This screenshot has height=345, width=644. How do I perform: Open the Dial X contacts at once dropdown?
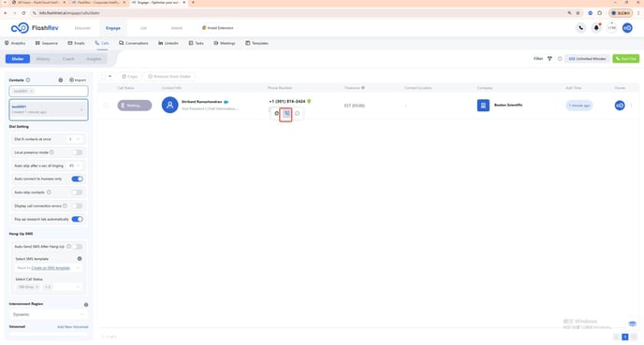pos(75,139)
